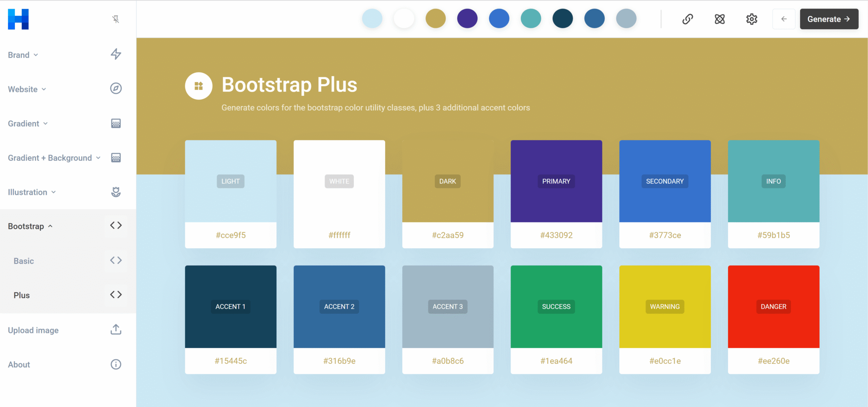Switch to the Basic Bootstrap mode

(24, 261)
